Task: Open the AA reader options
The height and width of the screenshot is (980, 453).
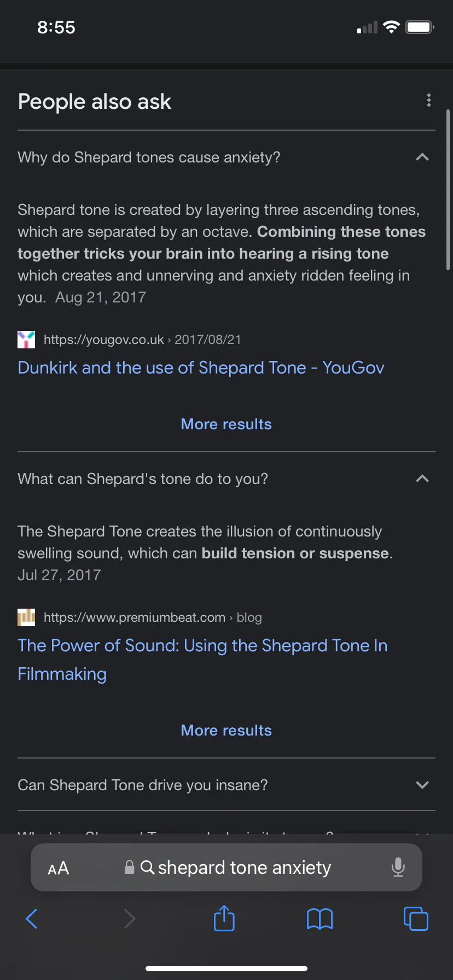Action: (x=59, y=868)
